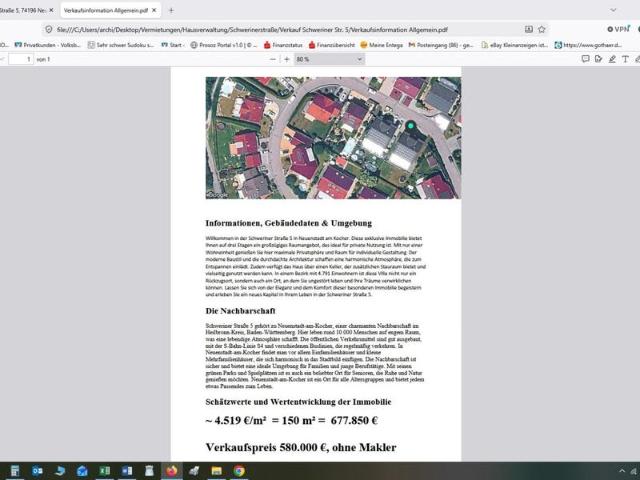This screenshot has height=480, width=640.
Task: Click the file URL address bar
Action: click(x=252, y=29)
